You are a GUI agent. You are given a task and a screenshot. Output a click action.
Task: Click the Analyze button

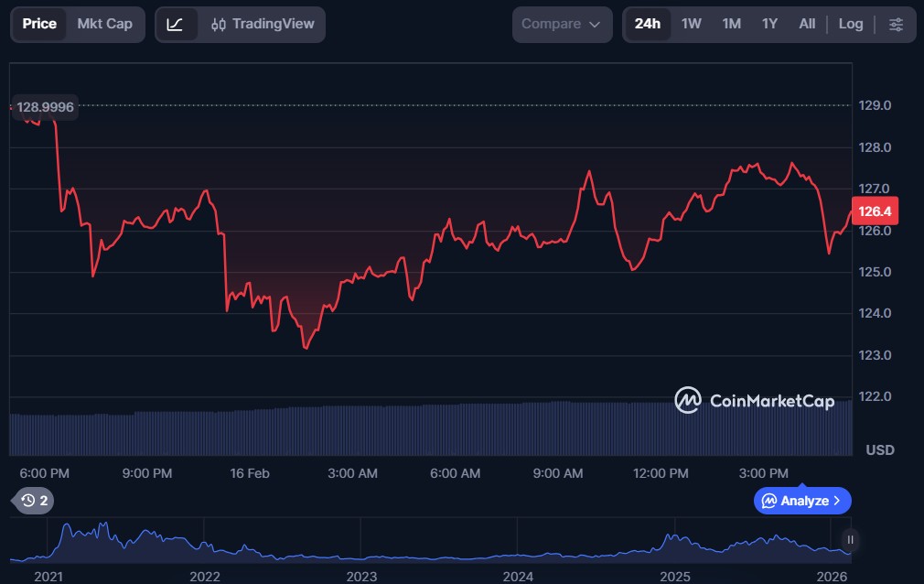tap(802, 501)
